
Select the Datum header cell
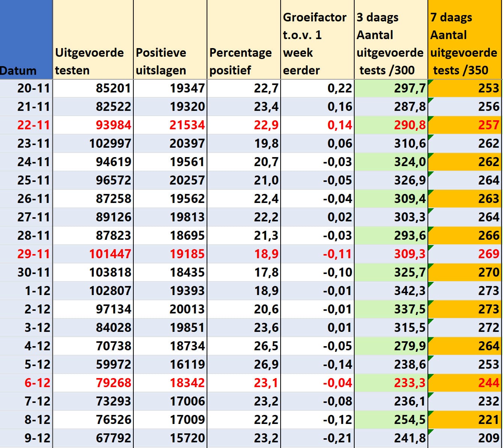(x=26, y=39)
